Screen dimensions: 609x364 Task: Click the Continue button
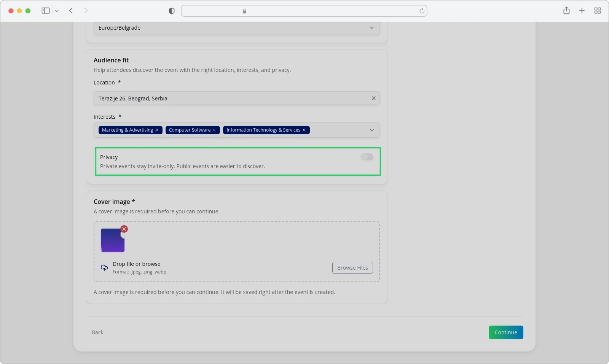(506, 332)
